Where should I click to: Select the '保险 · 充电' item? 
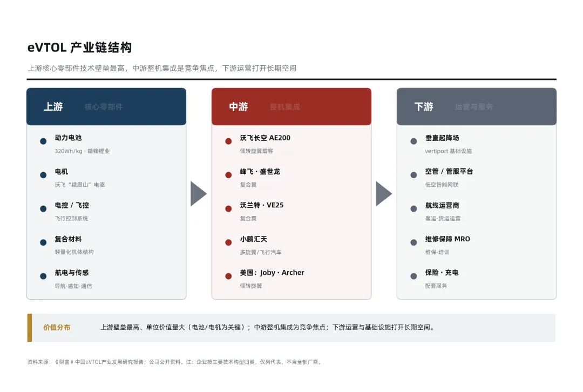coord(442,273)
